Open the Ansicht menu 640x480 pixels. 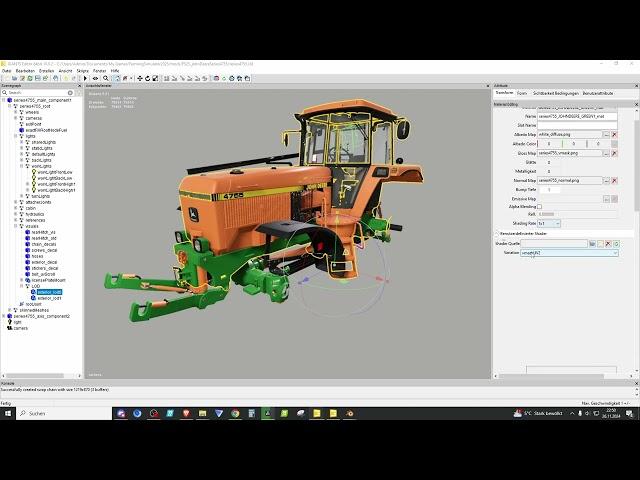(x=65, y=71)
